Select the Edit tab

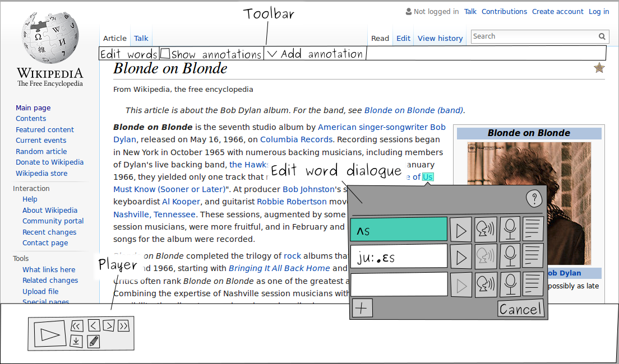[x=404, y=38]
